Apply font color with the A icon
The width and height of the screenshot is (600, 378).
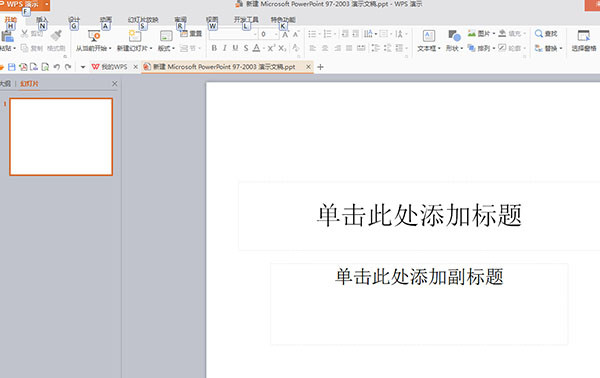256,48
